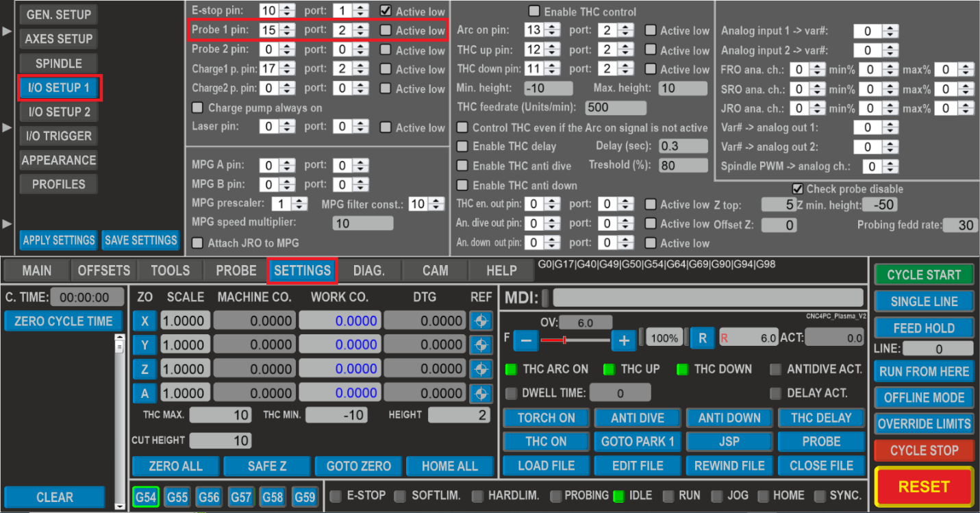Switch to the DIAG. tab
This screenshot has width=980, height=513.
click(x=368, y=271)
